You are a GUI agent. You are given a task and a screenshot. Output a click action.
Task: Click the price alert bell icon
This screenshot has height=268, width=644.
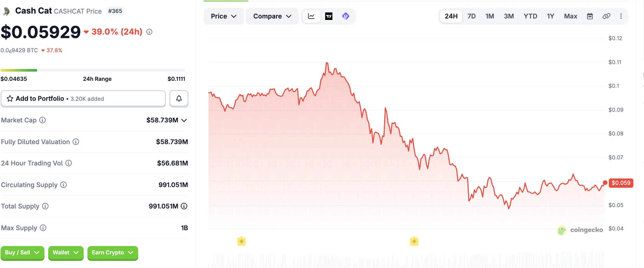pos(179,98)
